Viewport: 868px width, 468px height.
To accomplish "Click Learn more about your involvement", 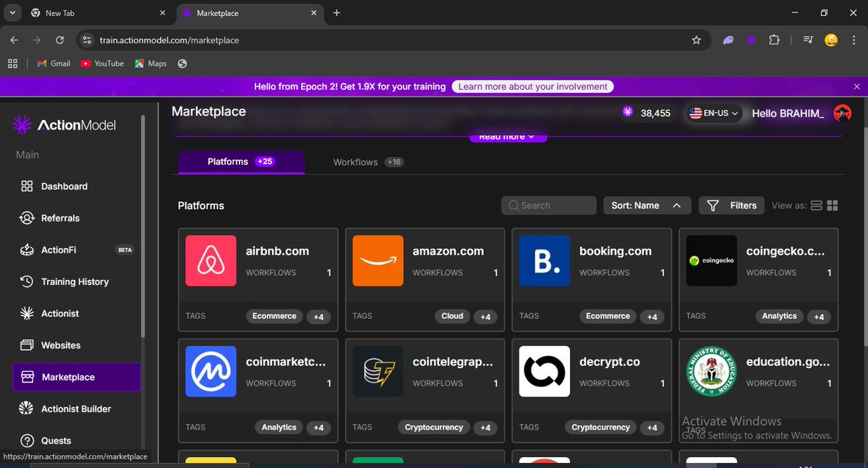I will pyautogui.click(x=533, y=87).
